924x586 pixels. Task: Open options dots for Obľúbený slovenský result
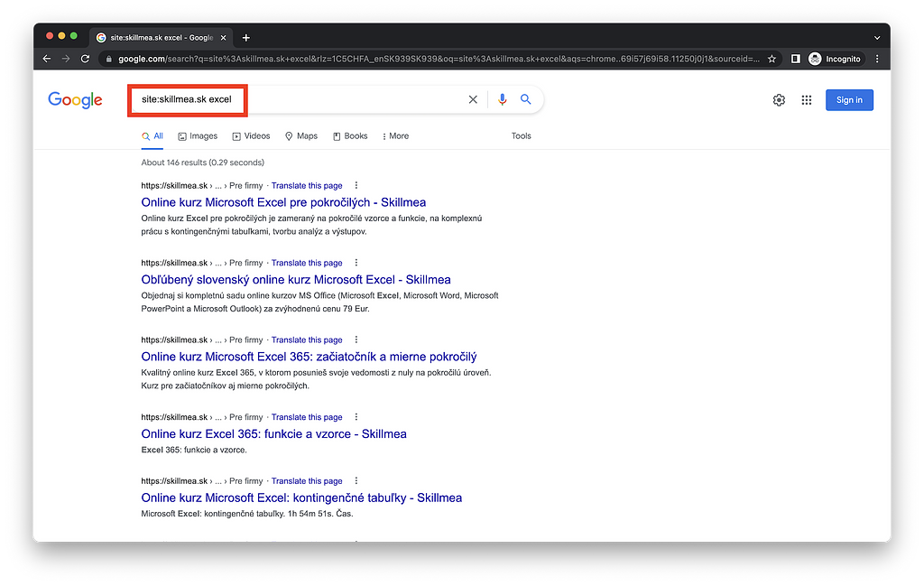coord(356,263)
